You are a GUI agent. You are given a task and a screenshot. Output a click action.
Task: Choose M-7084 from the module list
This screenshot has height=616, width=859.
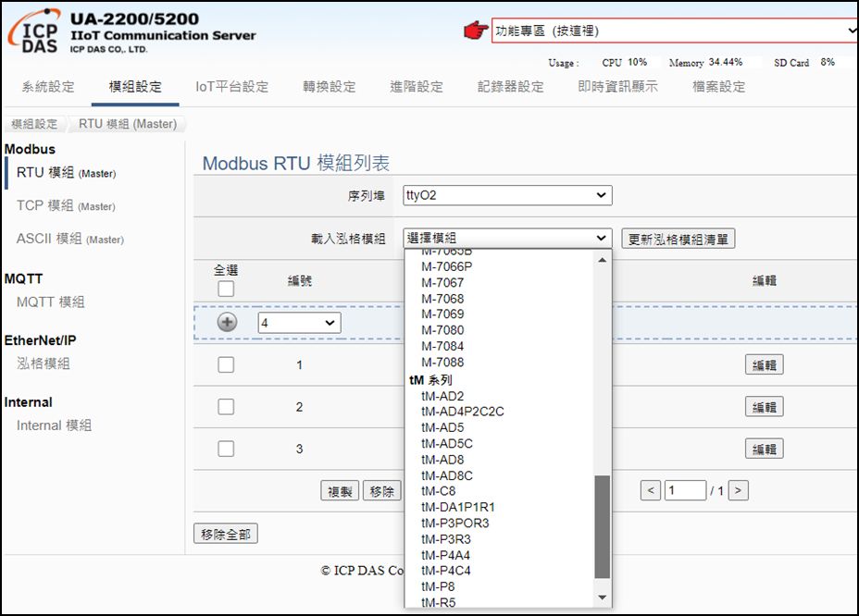point(500,346)
